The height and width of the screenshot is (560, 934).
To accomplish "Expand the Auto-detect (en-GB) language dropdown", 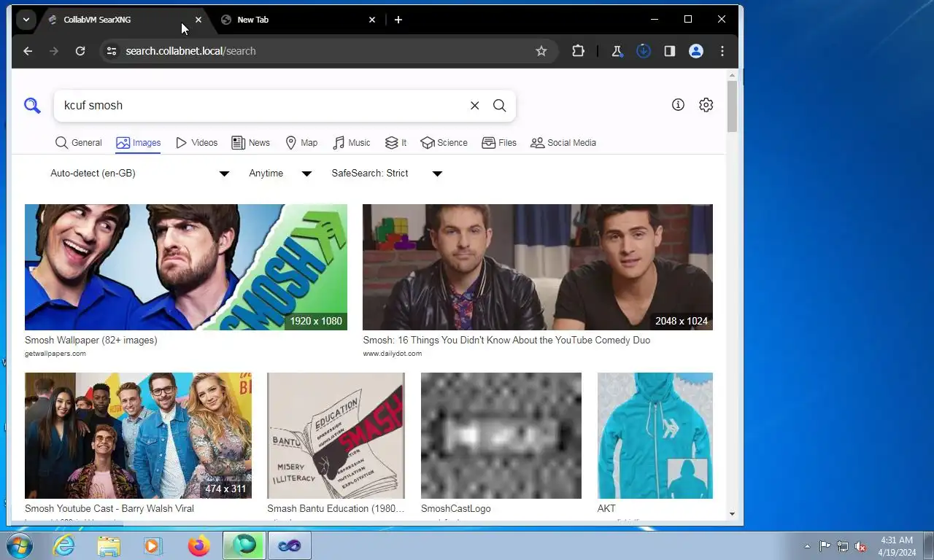I will (139, 174).
